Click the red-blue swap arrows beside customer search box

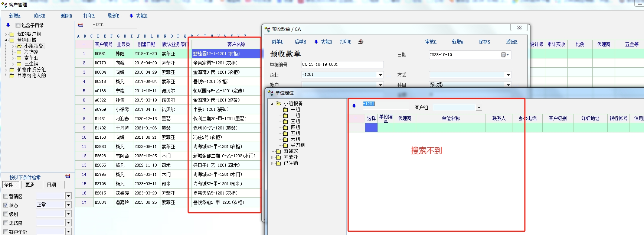tap(81, 25)
